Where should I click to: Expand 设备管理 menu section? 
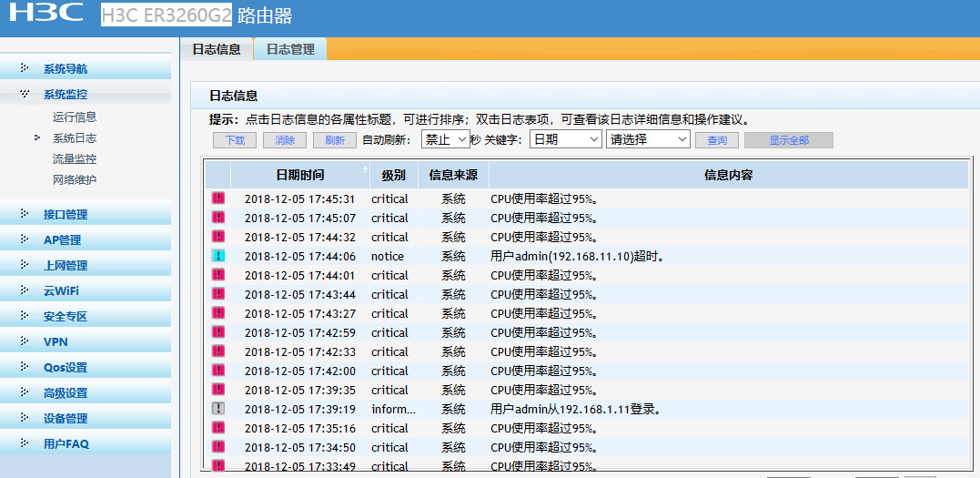86,418
